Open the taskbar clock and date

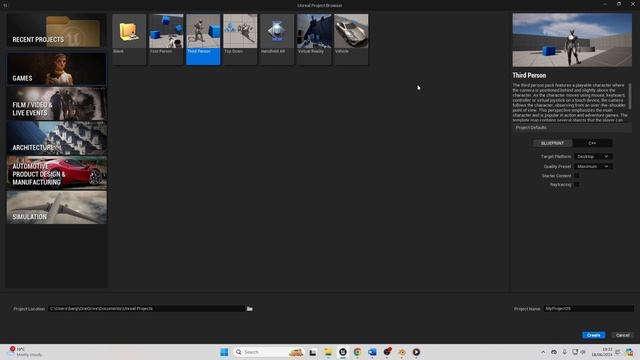[602, 352]
